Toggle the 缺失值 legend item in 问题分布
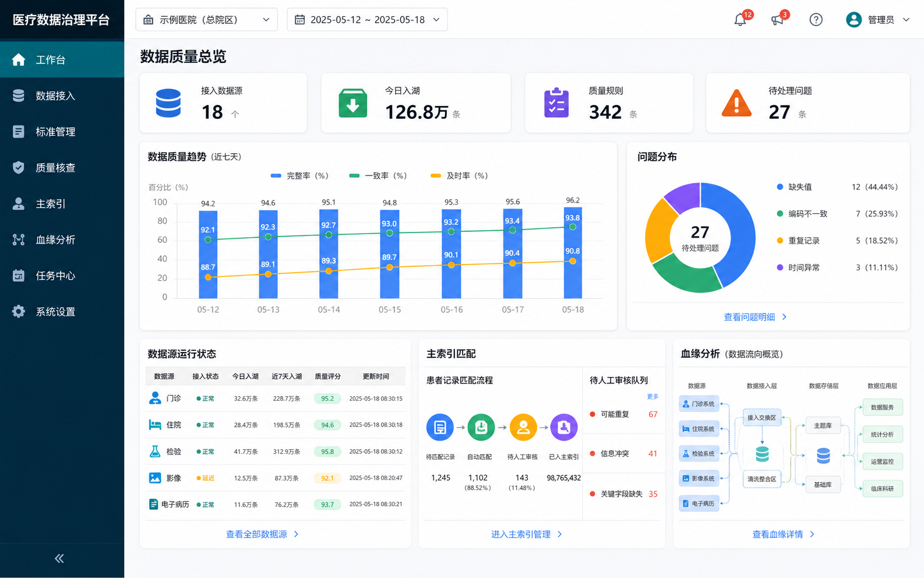The image size is (924, 578). (x=837, y=187)
